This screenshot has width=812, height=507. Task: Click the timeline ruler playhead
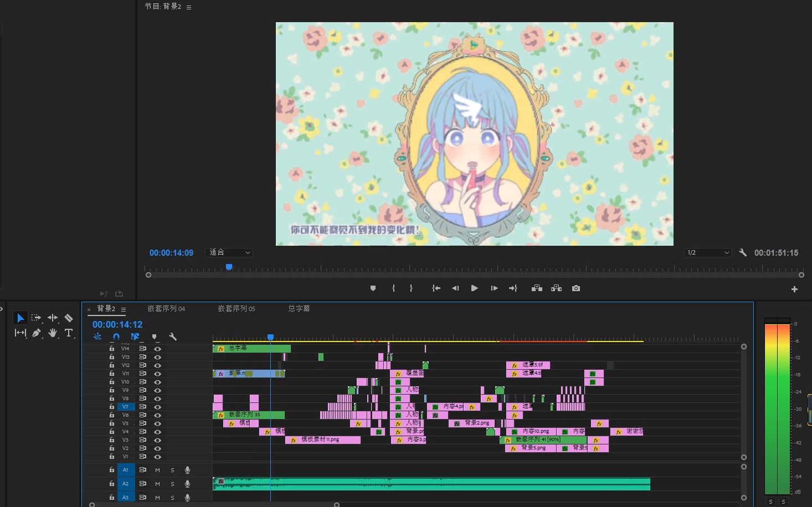point(270,337)
